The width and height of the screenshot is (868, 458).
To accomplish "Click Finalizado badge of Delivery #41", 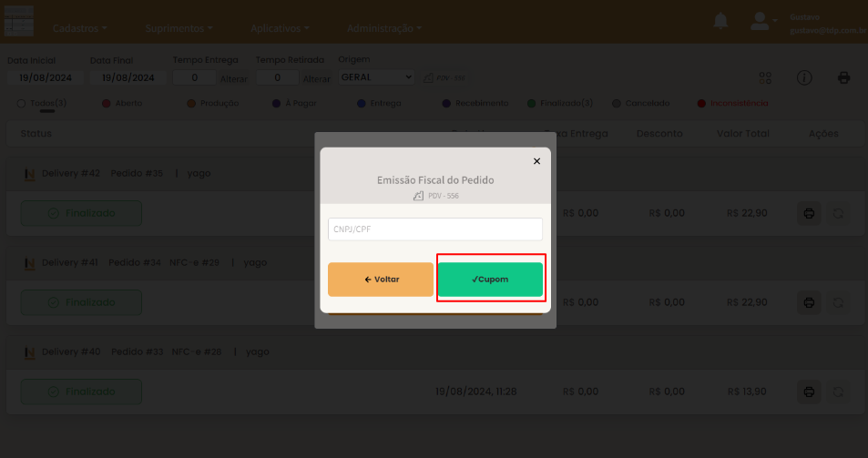I will coord(81,302).
